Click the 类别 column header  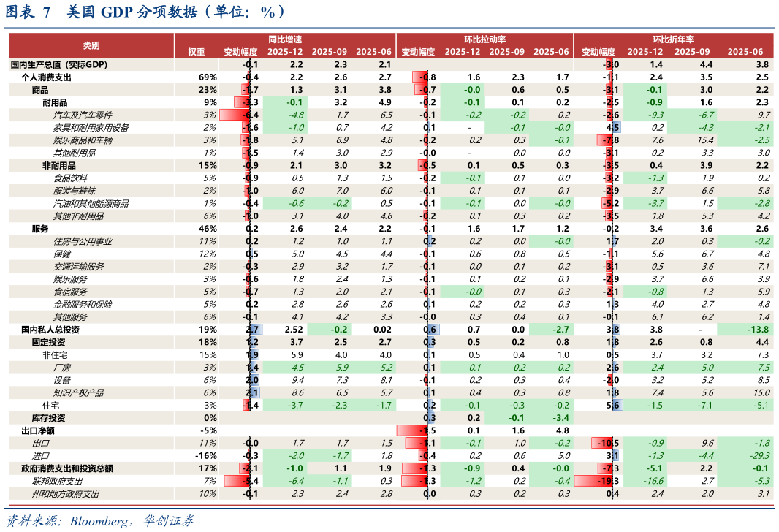91,45
